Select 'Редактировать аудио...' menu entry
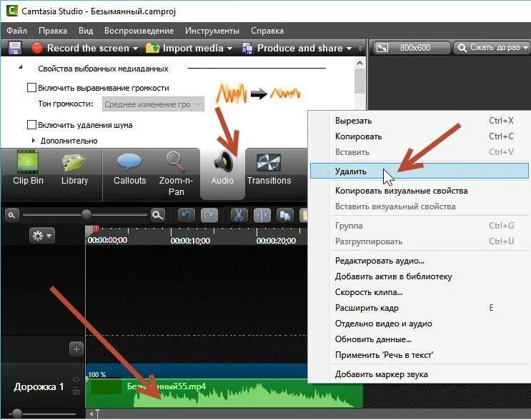This screenshot has width=531, height=420. (420, 261)
